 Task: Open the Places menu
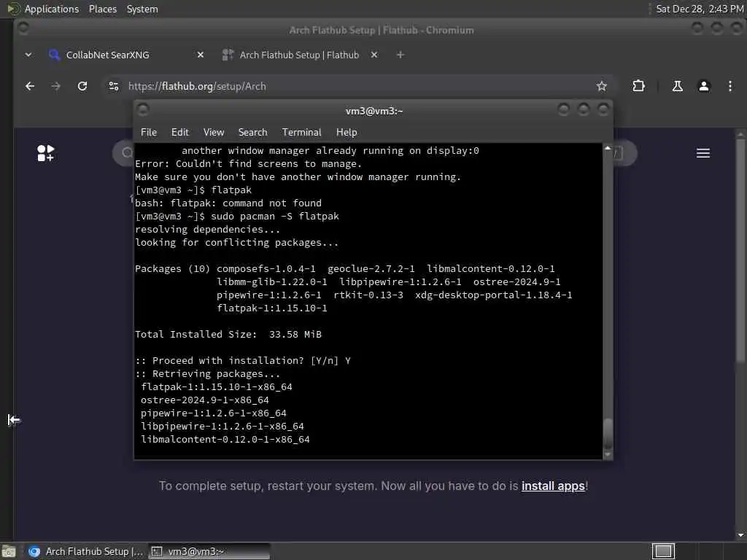pos(103,9)
